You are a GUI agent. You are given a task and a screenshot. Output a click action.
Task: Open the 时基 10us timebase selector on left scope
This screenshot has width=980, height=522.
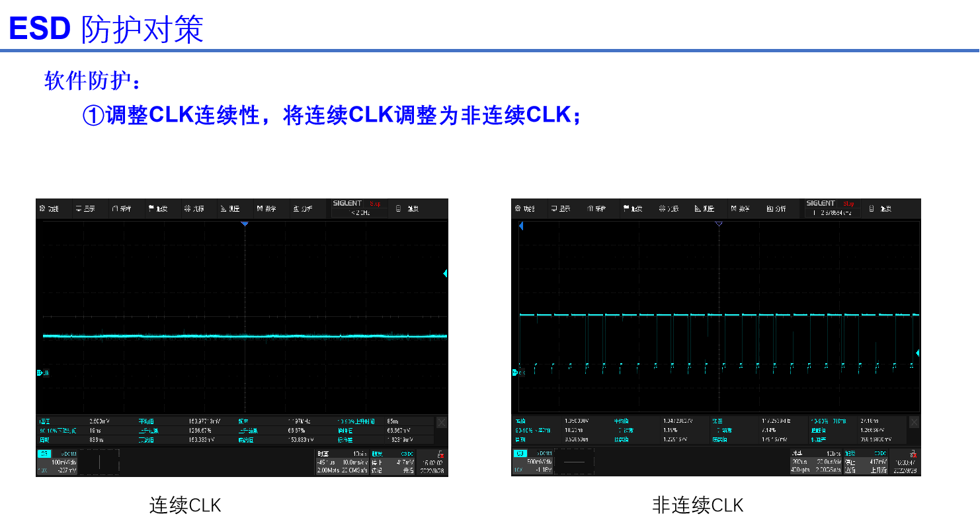coord(341,454)
